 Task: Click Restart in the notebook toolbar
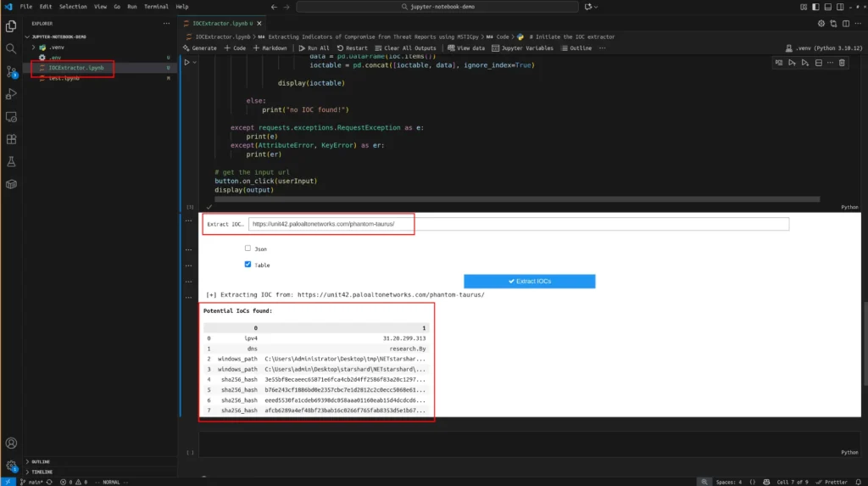352,48
